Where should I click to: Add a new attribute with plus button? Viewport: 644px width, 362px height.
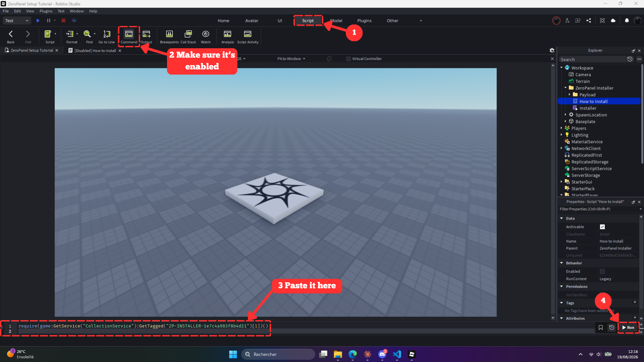[x=635, y=317]
